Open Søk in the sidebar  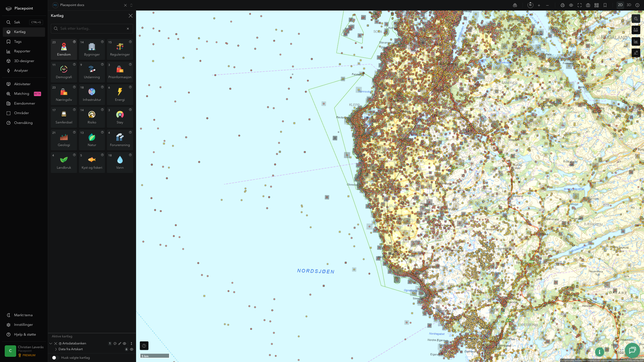pyautogui.click(x=24, y=22)
